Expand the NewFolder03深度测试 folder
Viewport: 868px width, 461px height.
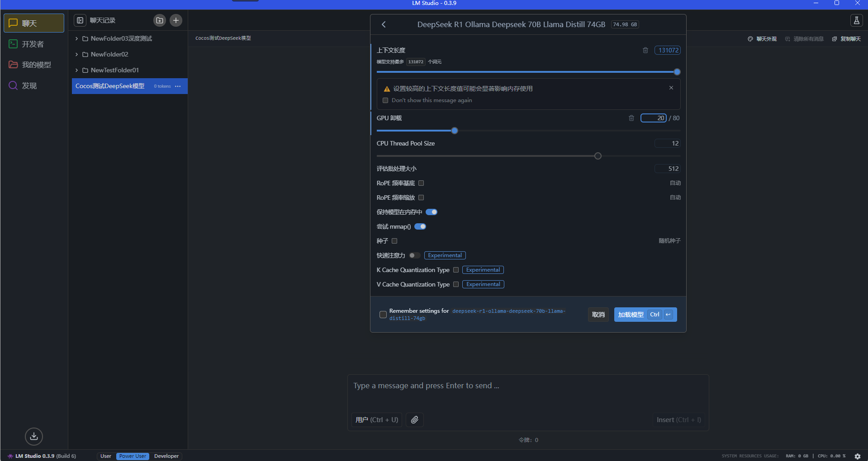(x=76, y=38)
